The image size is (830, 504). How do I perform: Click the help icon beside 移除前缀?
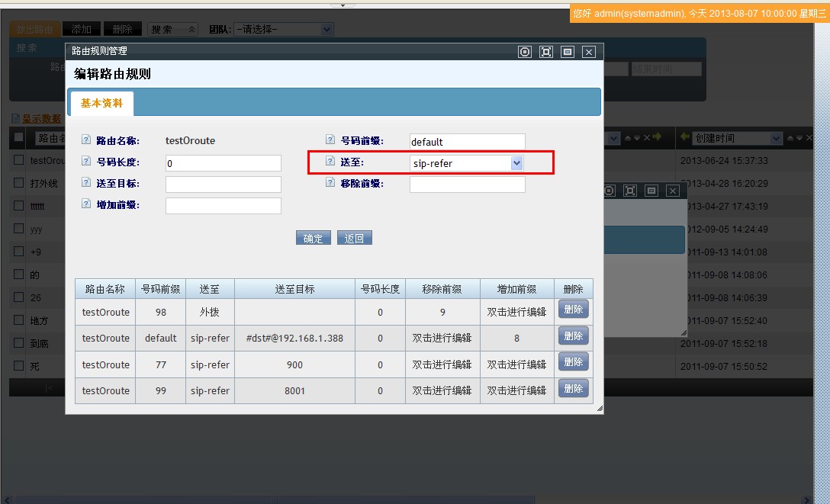pyautogui.click(x=330, y=183)
